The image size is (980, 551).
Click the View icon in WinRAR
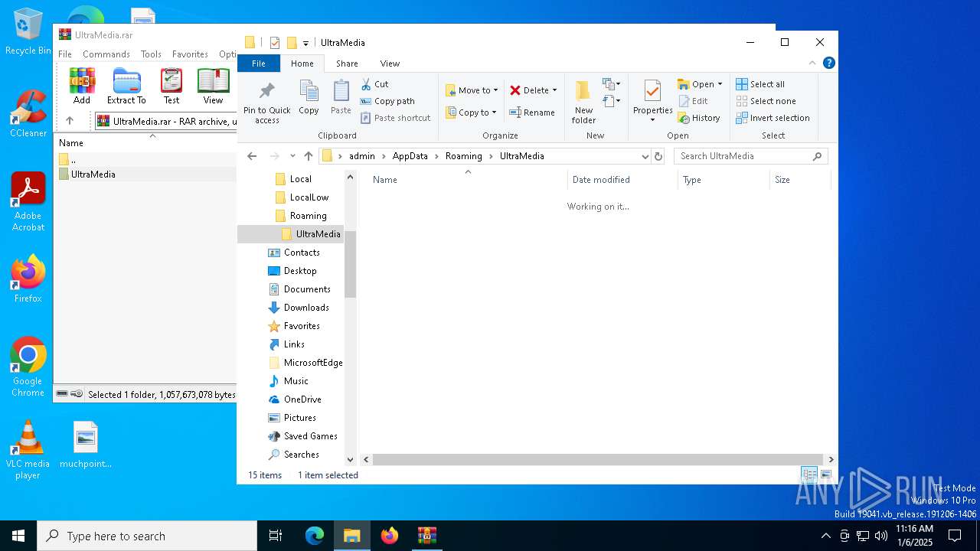(213, 86)
